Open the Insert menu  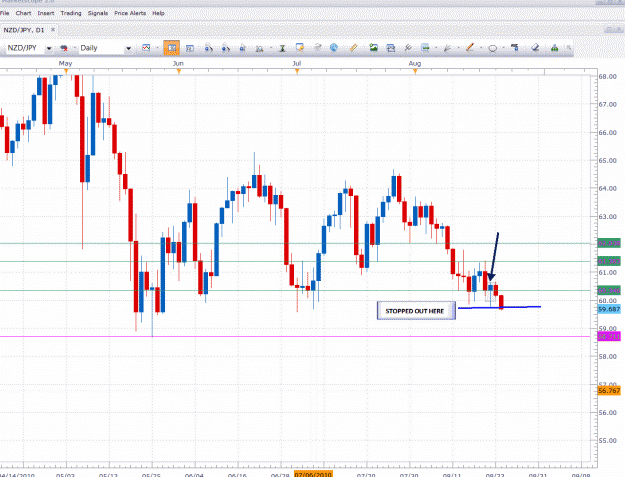tap(46, 13)
